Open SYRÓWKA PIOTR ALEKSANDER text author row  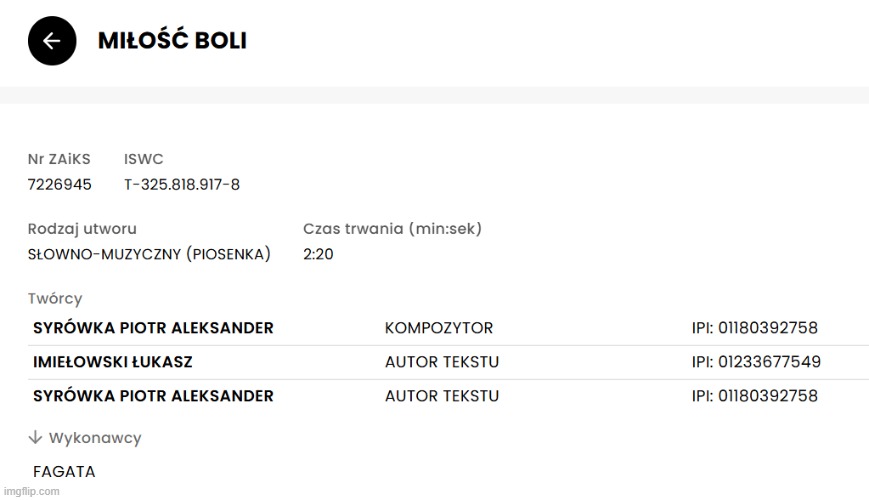click(153, 396)
